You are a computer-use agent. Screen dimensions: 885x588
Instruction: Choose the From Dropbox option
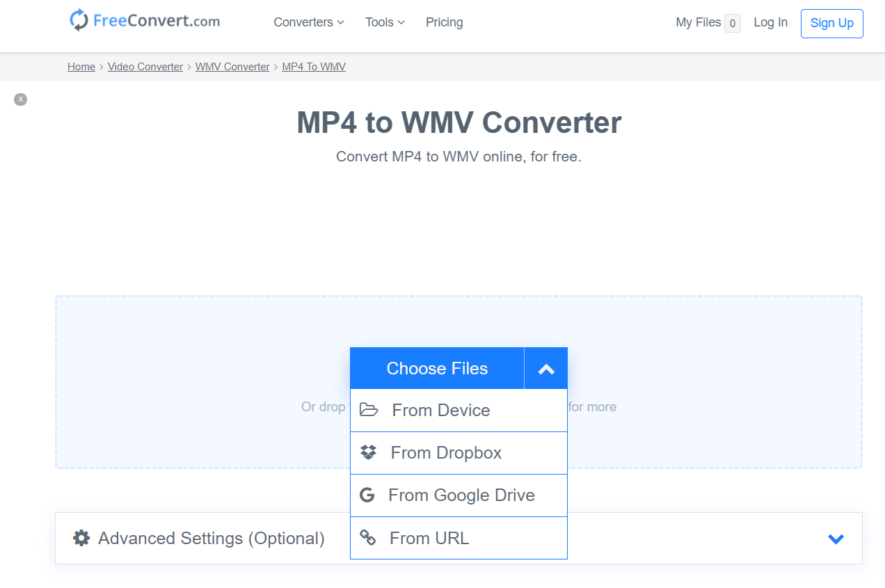pos(459,453)
